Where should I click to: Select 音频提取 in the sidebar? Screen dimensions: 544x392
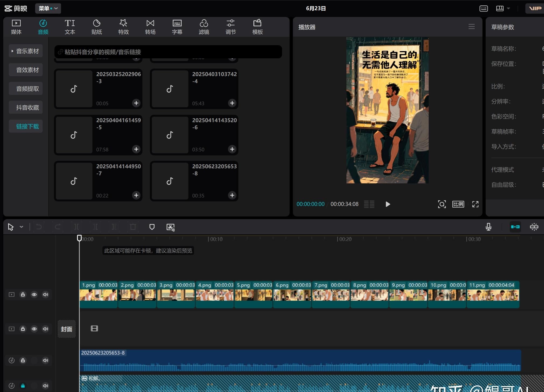pyautogui.click(x=27, y=89)
